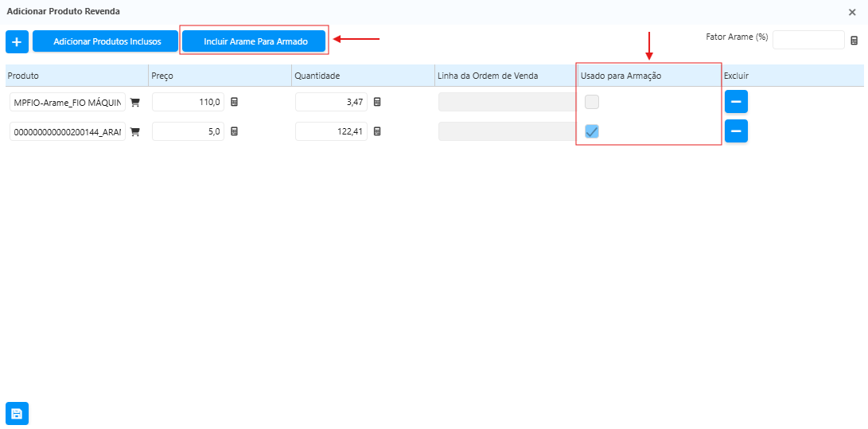Click the Fator Arame (%) input field
Viewport: 868px width, 429px height.
(808, 40)
